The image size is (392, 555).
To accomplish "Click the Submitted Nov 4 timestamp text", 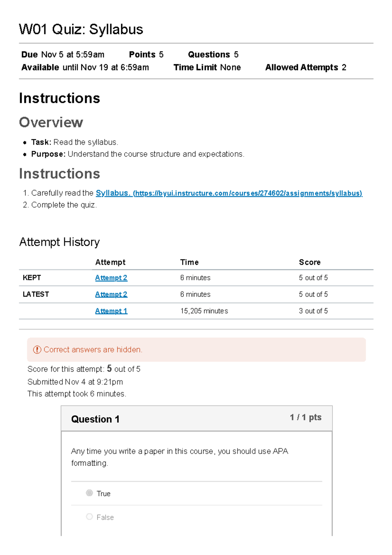I will 75,381.
